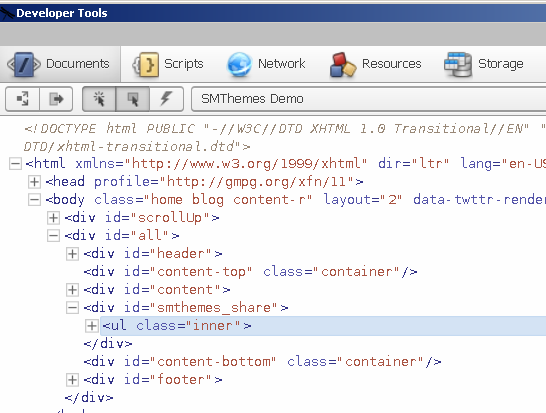The height and width of the screenshot is (413, 546).
Task: Open the Storage database tab
Action: (484, 64)
